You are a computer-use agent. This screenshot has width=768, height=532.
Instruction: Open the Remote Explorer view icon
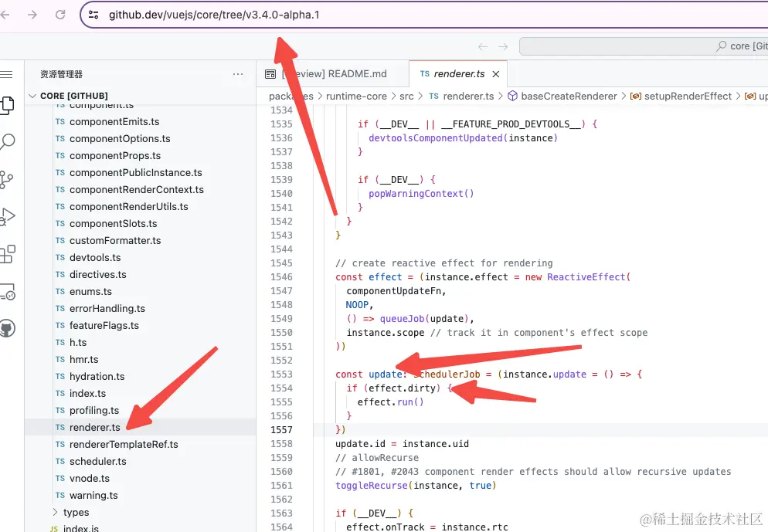coord(8,292)
